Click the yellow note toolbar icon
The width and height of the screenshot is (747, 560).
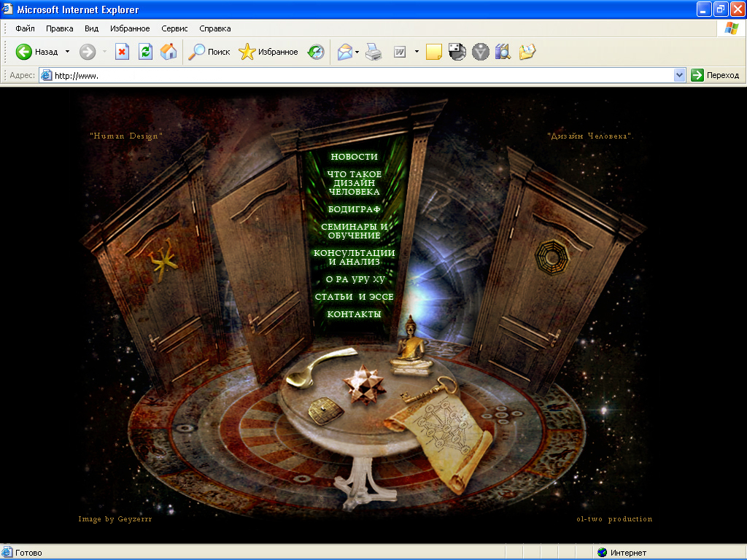click(x=433, y=52)
